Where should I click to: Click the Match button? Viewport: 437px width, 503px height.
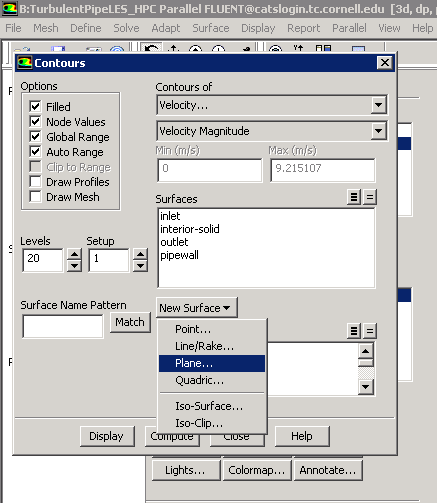130,322
